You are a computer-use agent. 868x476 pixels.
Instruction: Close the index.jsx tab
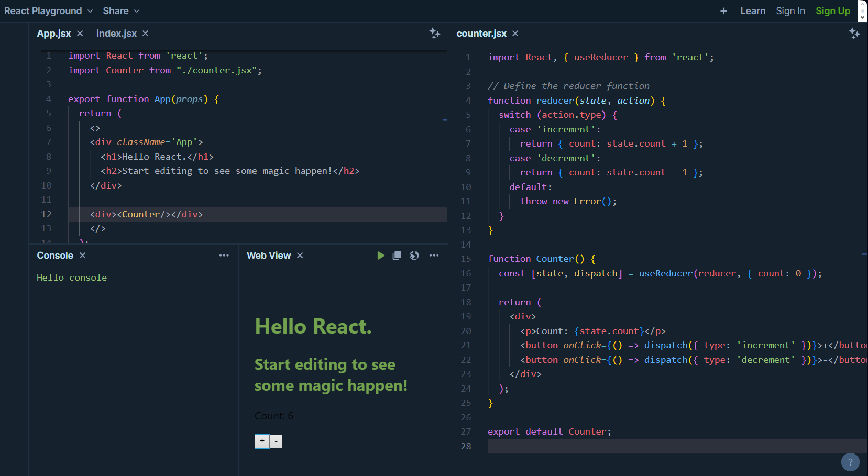146,34
